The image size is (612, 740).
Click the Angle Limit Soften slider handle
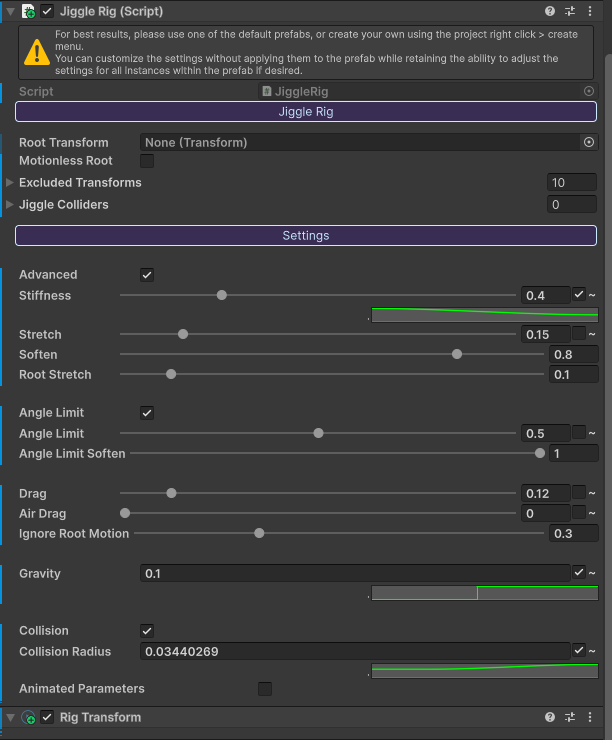point(540,454)
